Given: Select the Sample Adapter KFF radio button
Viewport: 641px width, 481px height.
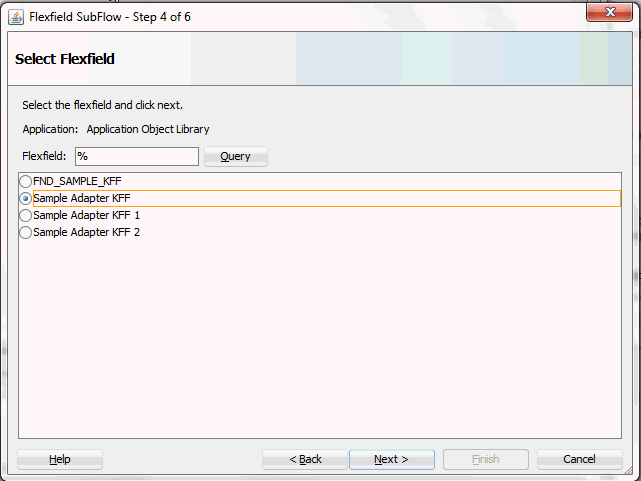Looking at the screenshot, I should [x=26, y=199].
